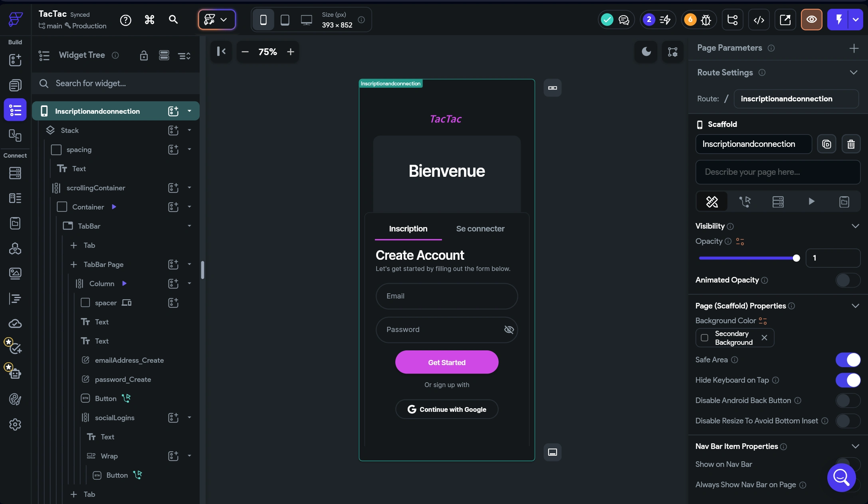Open developer code view icon

tap(759, 20)
